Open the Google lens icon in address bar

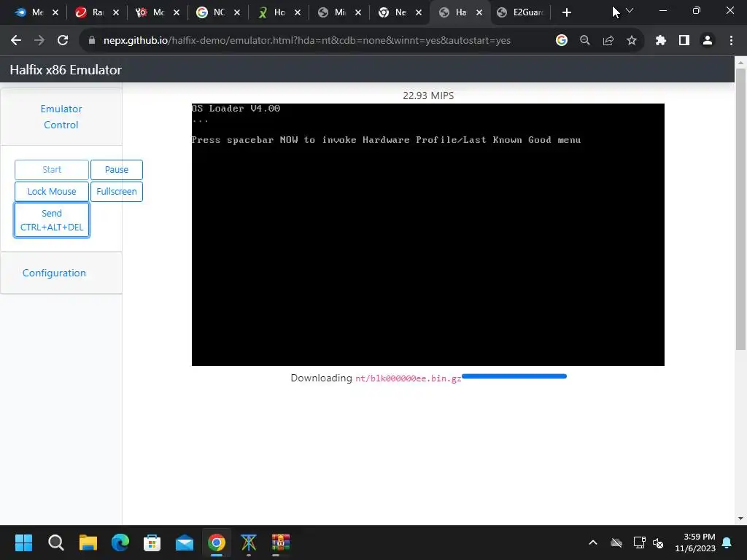[x=562, y=41]
